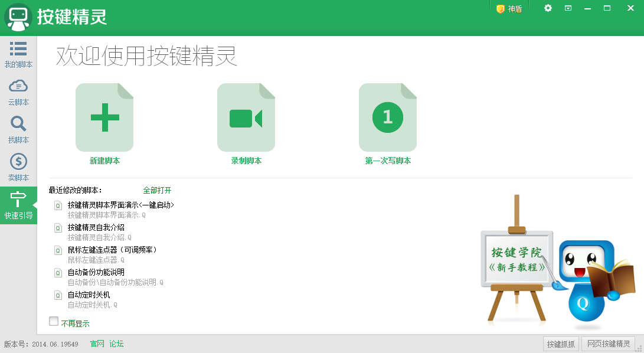The width and height of the screenshot is (644, 353).
Task: Click the 卖脚本 dollar icon
Action: tap(18, 169)
